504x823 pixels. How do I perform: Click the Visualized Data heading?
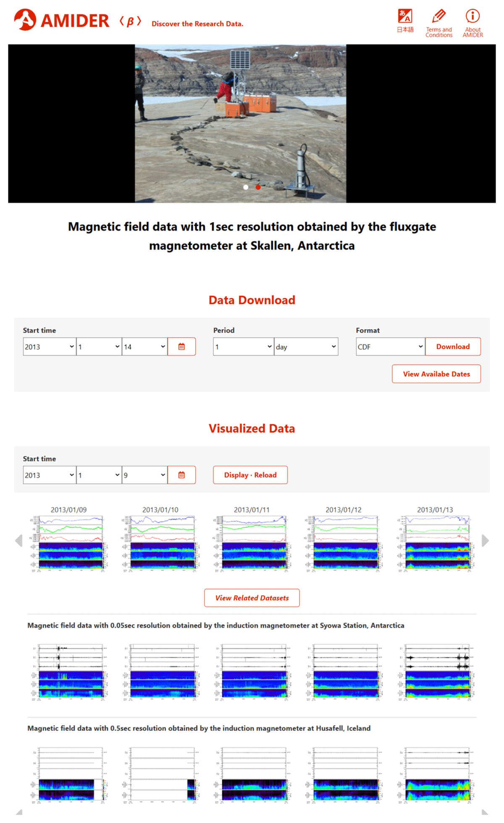pos(252,428)
